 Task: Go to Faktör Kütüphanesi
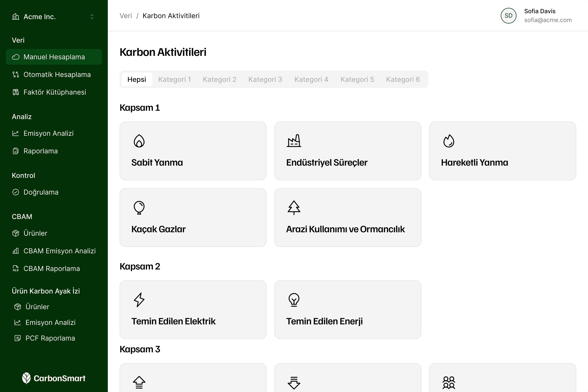[x=54, y=92]
